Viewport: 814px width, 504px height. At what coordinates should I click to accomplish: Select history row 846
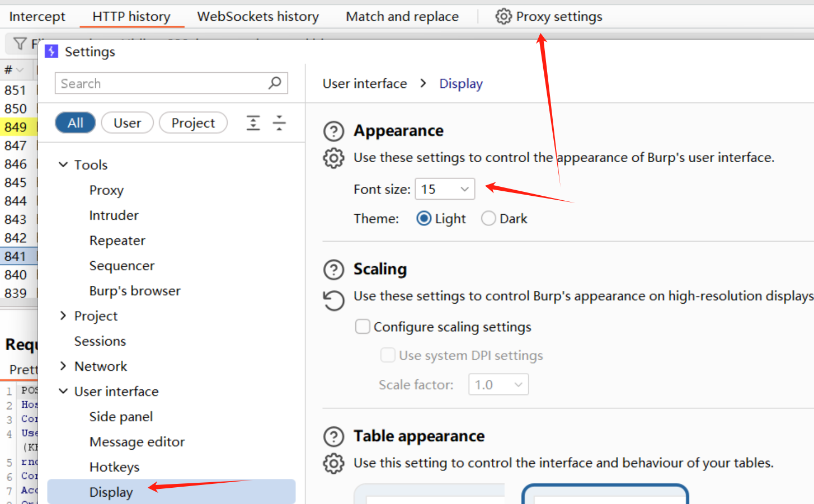click(18, 164)
